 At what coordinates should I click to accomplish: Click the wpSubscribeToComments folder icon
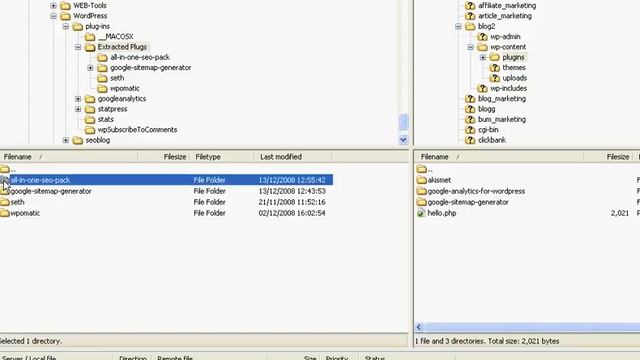pos(90,130)
